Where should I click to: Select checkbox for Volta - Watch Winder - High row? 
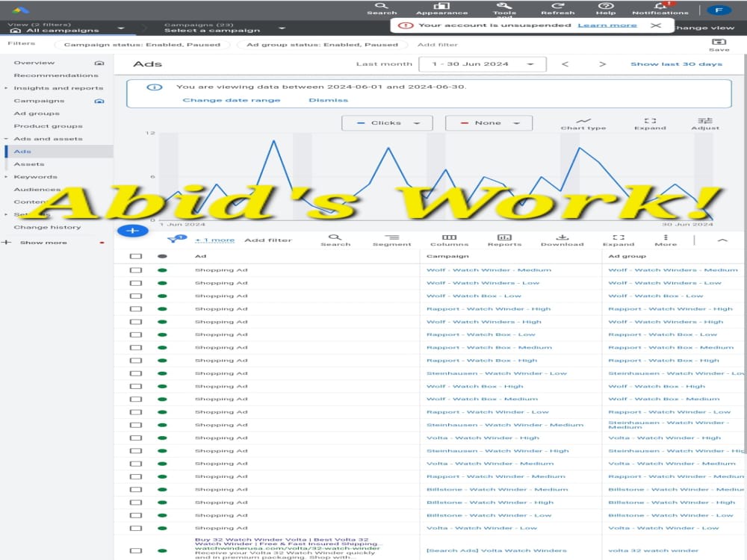click(x=136, y=438)
